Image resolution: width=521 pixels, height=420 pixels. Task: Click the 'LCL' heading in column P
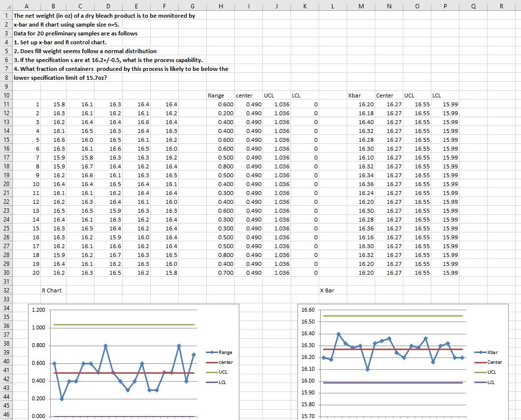point(445,96)
